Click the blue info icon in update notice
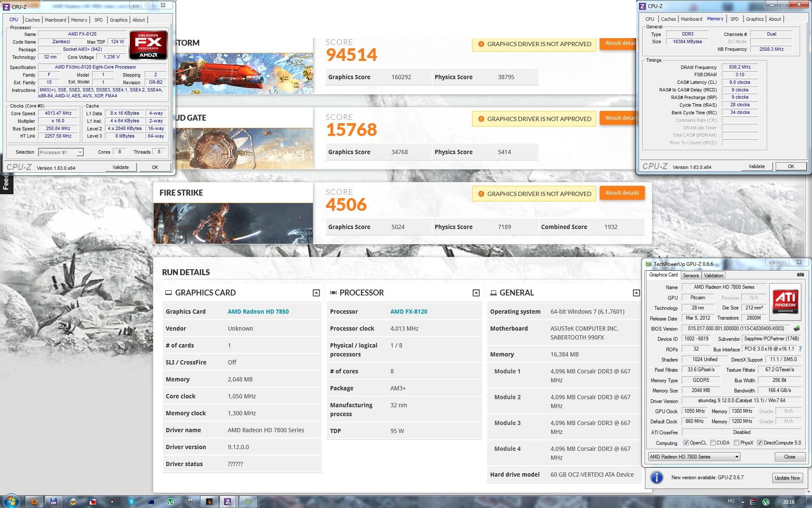This screenshot has width=812, height=508. pos(656,478)
